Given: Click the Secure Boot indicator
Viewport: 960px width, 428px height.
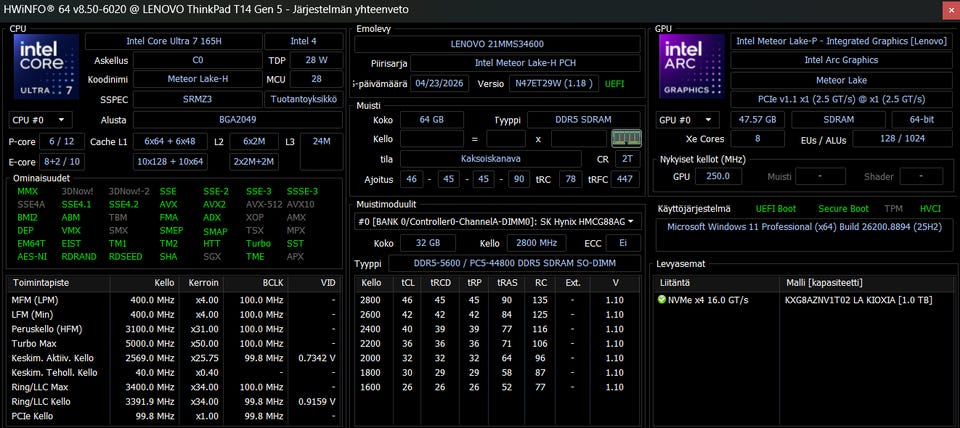Looking at the screenshot, I should click(x=844, y=209).
